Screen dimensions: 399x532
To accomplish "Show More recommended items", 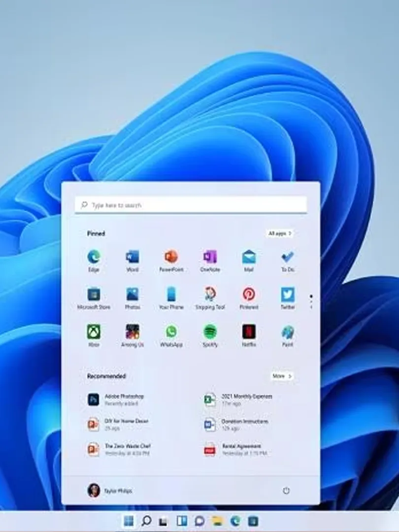I will [x=282, y=376].
